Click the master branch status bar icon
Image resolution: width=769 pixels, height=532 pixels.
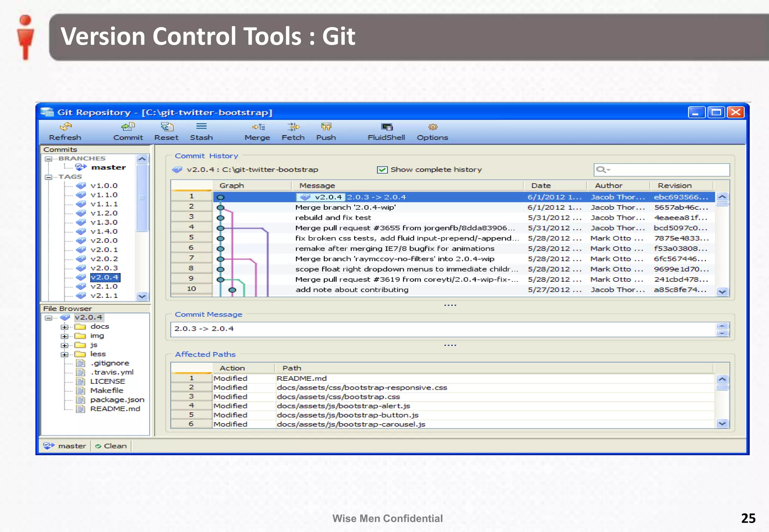point(49,446)
